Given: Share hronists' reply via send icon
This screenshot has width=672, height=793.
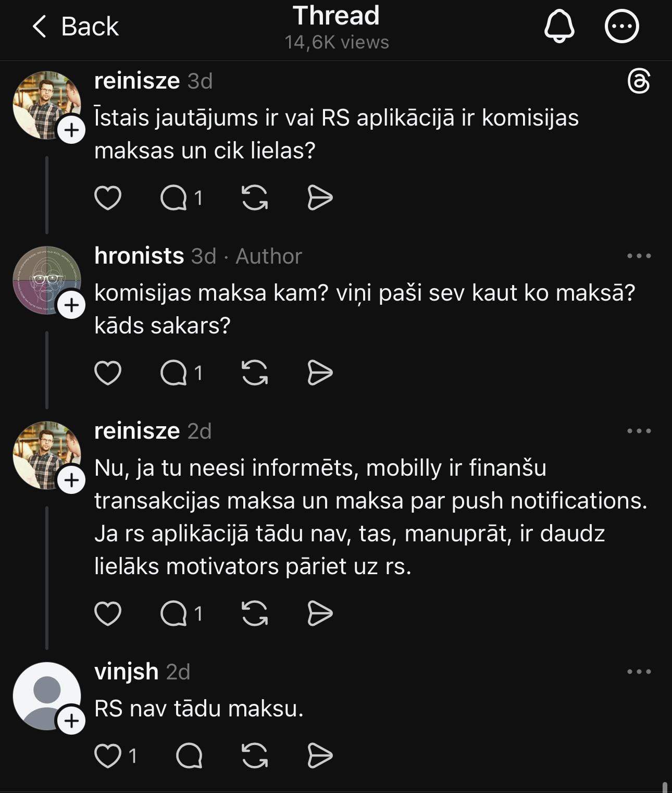Looking at the screenshot, I should point(320,373).
